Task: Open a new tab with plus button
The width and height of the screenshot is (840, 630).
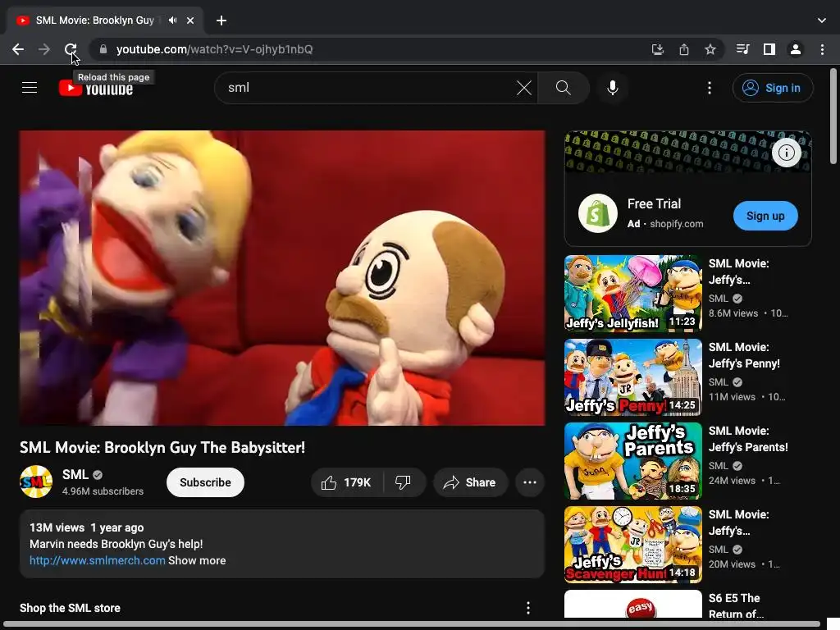Action: (x=221, y=21)
